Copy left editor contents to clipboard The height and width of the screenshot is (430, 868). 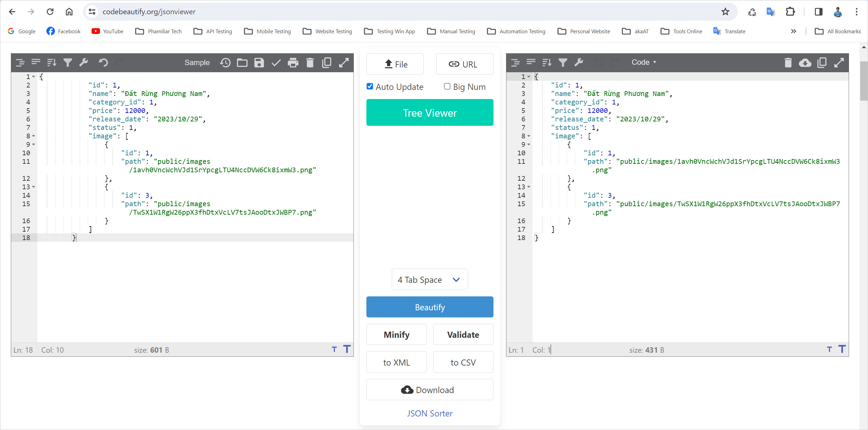pos(327,62)
